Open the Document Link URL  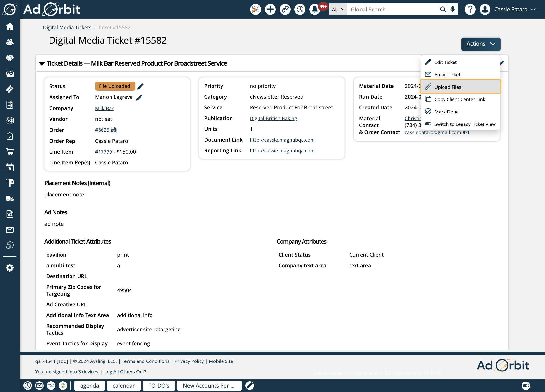pyautogui.click(x=282, y=140)
